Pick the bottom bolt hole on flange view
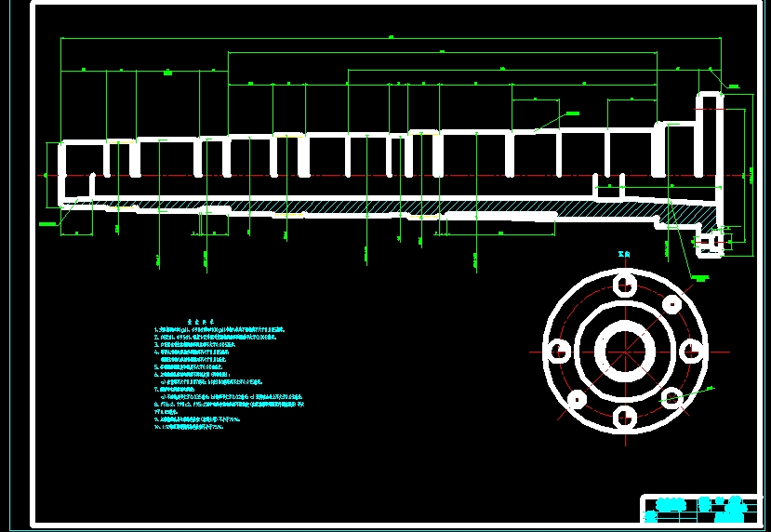 pyautogui.click(x=624, y=418)
